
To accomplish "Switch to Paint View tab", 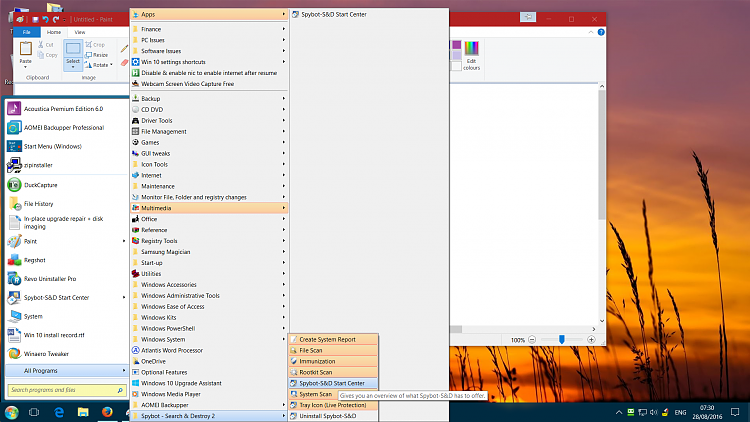I will pyautogui.click(x=79, y=32).
